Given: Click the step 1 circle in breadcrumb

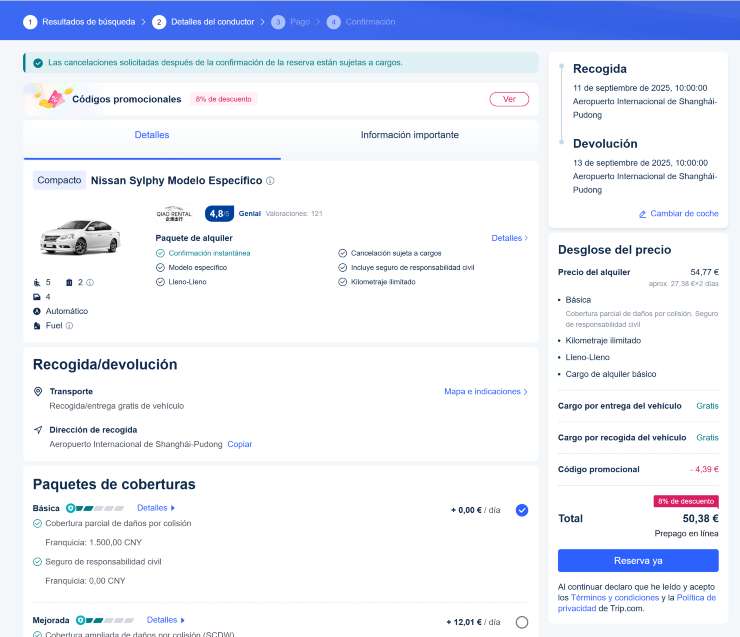Looking at the screenshot, I should coord(30,22).
